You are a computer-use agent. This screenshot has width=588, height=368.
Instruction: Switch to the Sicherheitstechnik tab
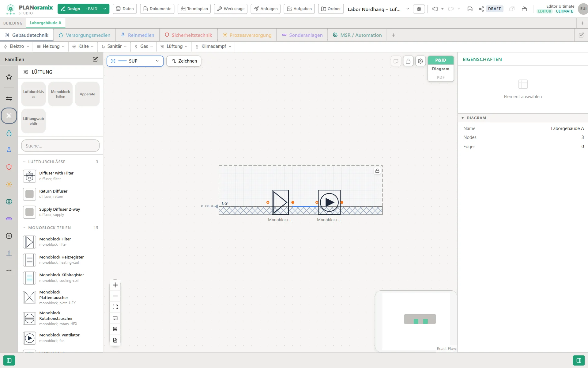coord(188,35)
